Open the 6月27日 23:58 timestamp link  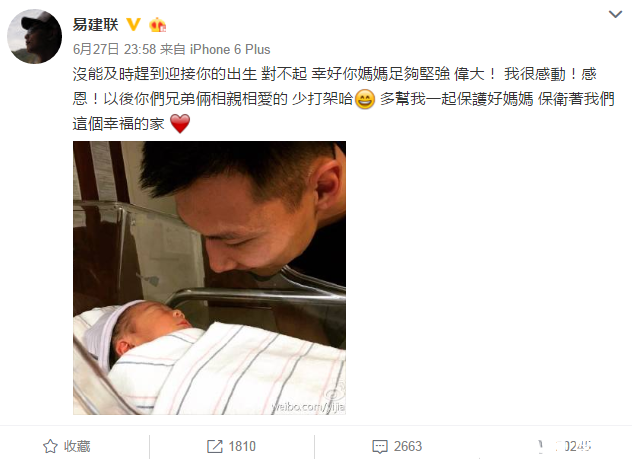coord(114,50)
